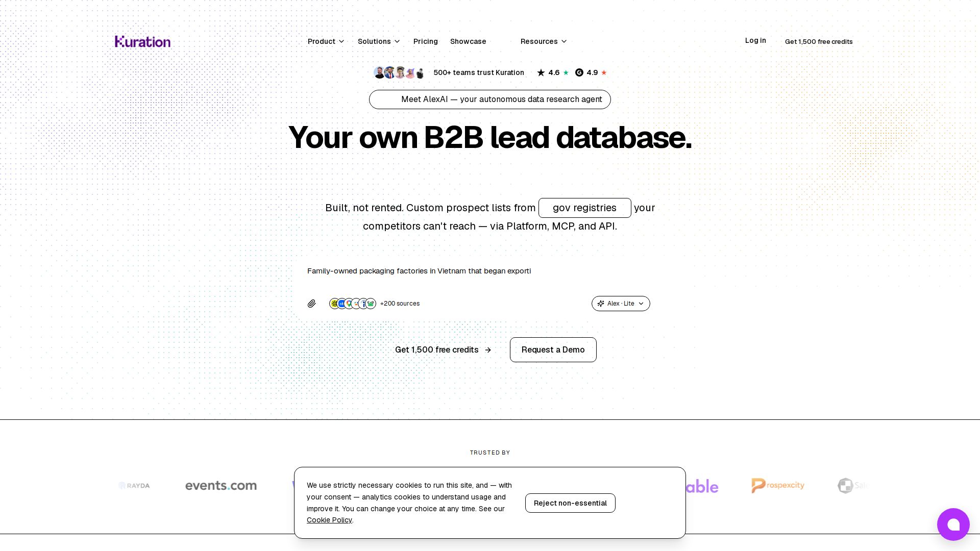Click the 4.6 rating value
This screenshot has height=551, width=980.
click(554, 72)
